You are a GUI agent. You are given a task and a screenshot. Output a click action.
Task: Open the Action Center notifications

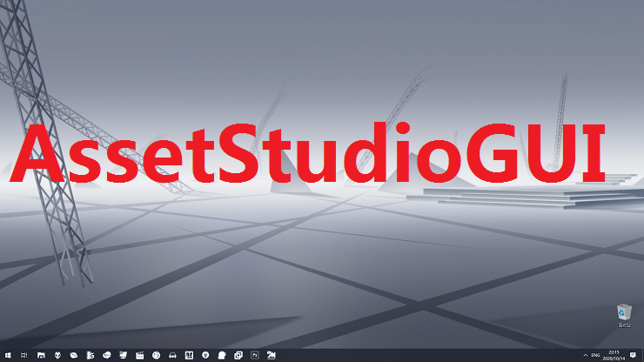(633, 355)
